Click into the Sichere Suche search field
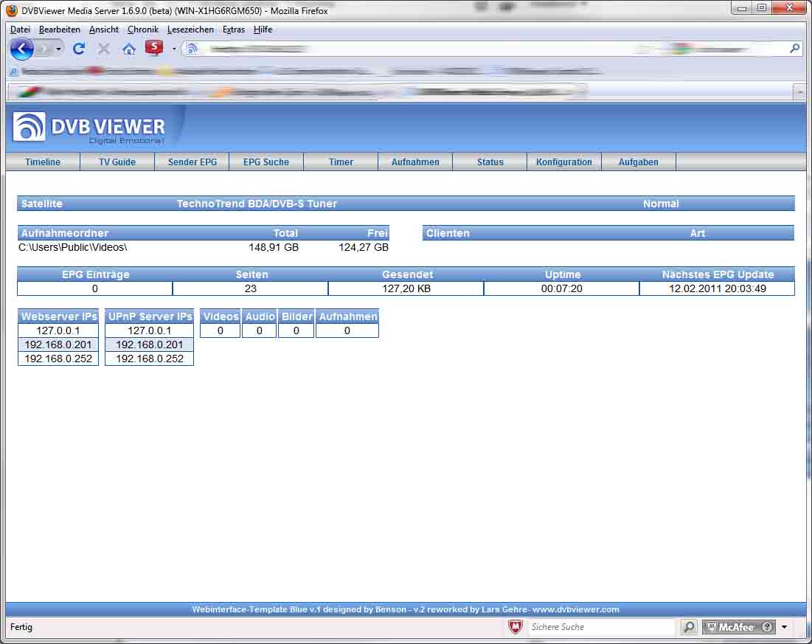This screenshot has width=812, height=644. pos(601,627)
